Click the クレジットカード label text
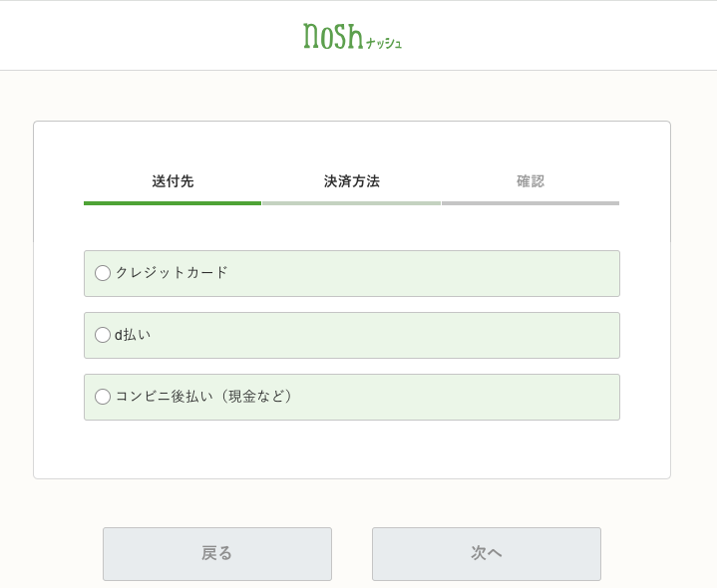717x588 pixels. (x=172, y=272)
